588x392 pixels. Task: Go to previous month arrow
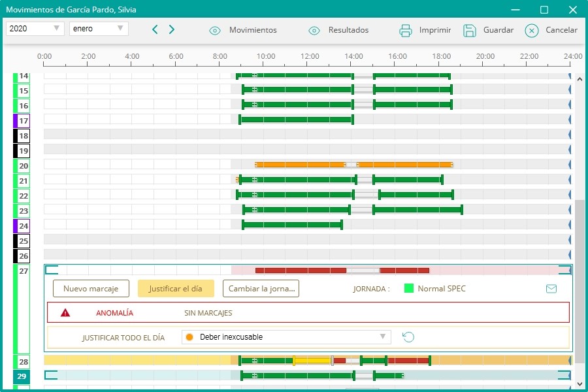click(x=155, y=29)
